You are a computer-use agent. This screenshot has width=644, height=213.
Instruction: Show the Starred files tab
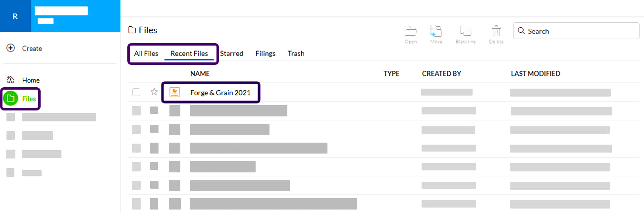point(231,53)
